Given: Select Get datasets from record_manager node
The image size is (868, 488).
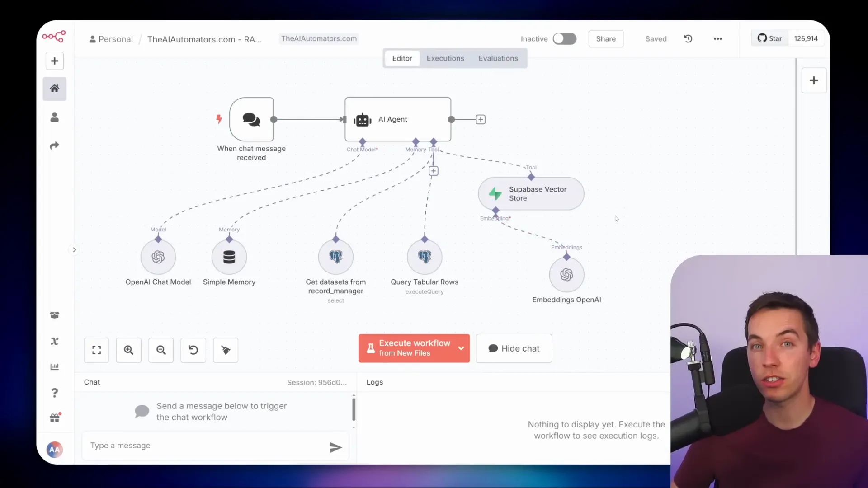Looking at the screenshot, I should click(335, 257).
